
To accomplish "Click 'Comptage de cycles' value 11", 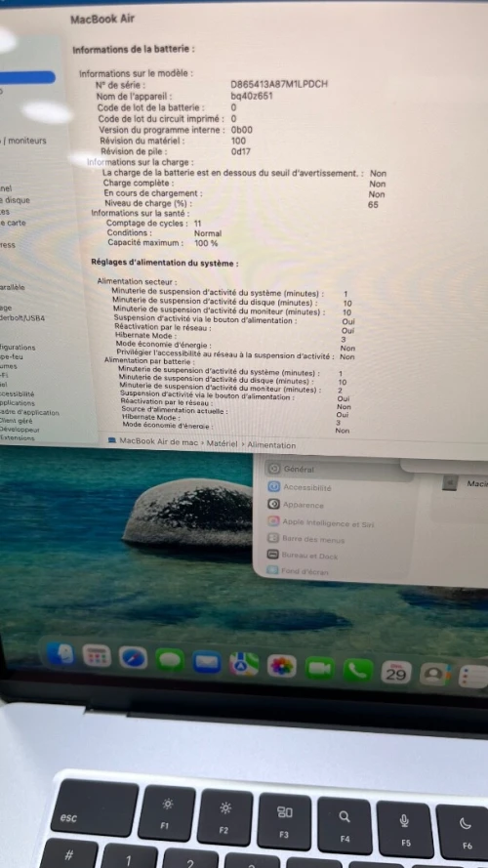I will coord(198,224).
